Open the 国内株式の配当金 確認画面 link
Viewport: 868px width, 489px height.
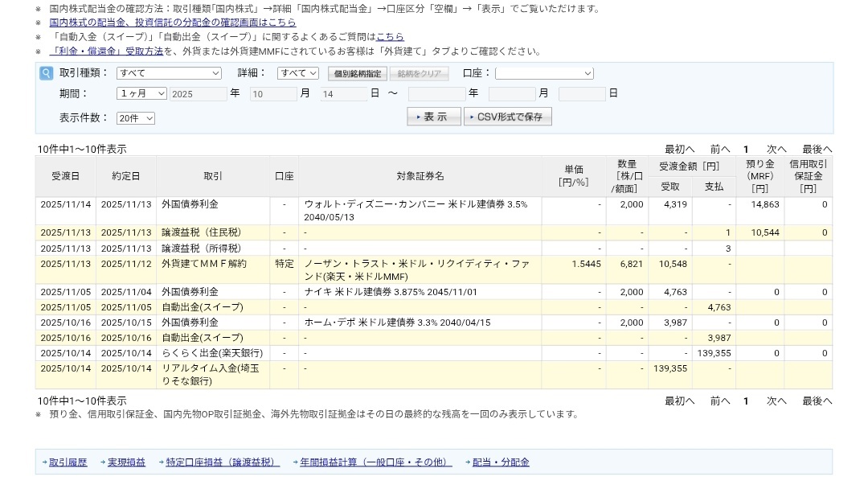[x=173, y=23]
